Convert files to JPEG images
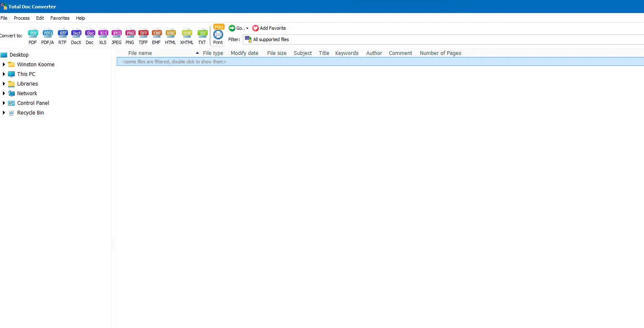644x328 pixels. click(x=116, y=35)
